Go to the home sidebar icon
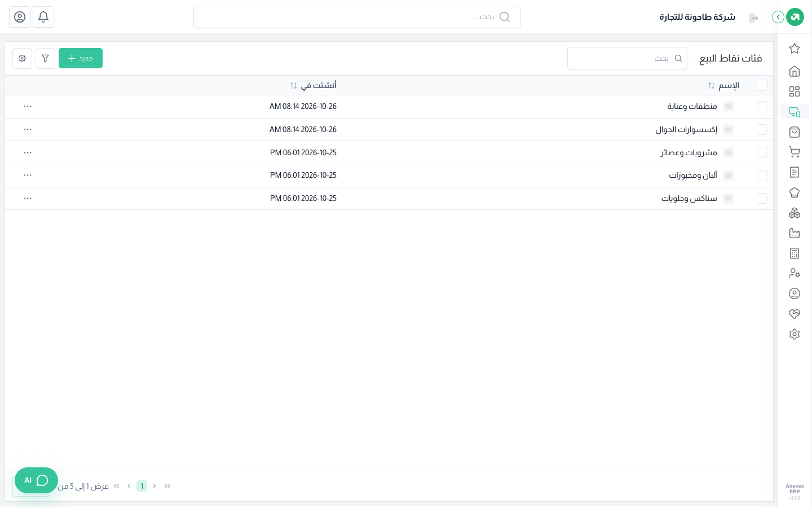The height and width of the screenshot is (508, 812). coord(795,71)
